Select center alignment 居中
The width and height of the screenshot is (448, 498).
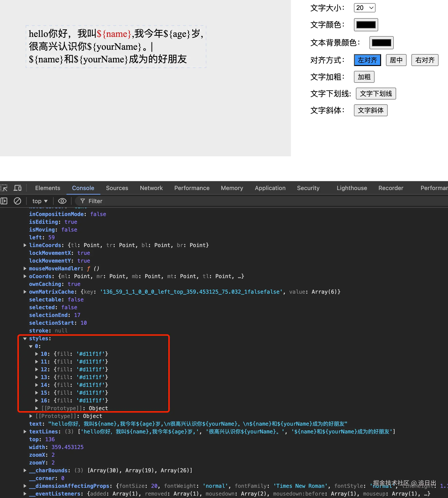tap(396, 60)
